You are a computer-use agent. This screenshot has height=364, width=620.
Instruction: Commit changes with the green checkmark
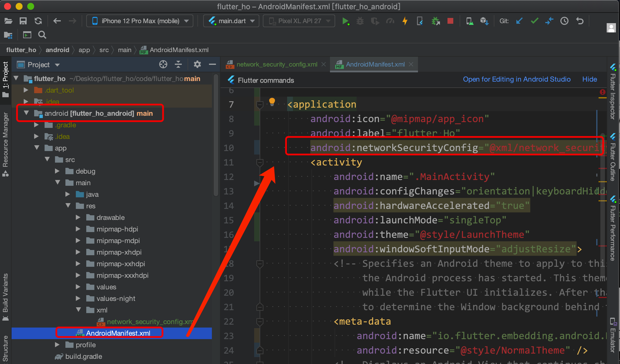tap(534, 21)
